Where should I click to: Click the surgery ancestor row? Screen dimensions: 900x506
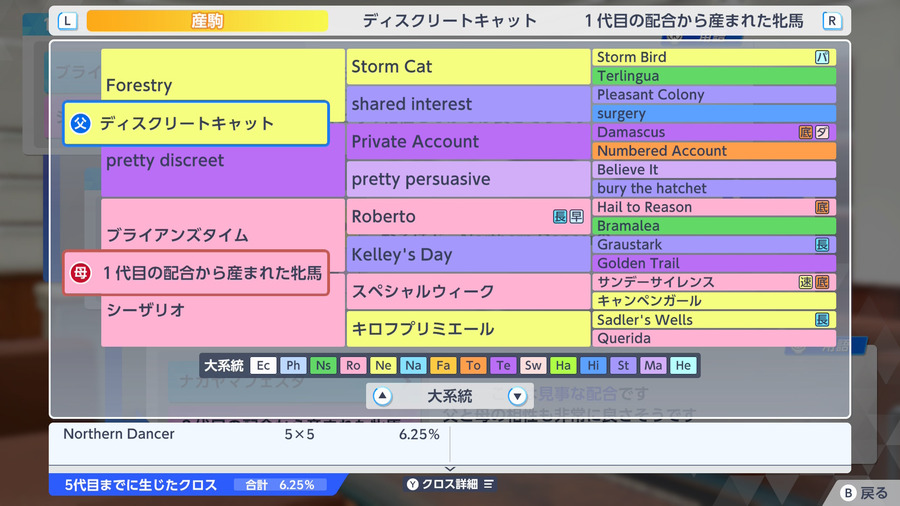point(714,114)
